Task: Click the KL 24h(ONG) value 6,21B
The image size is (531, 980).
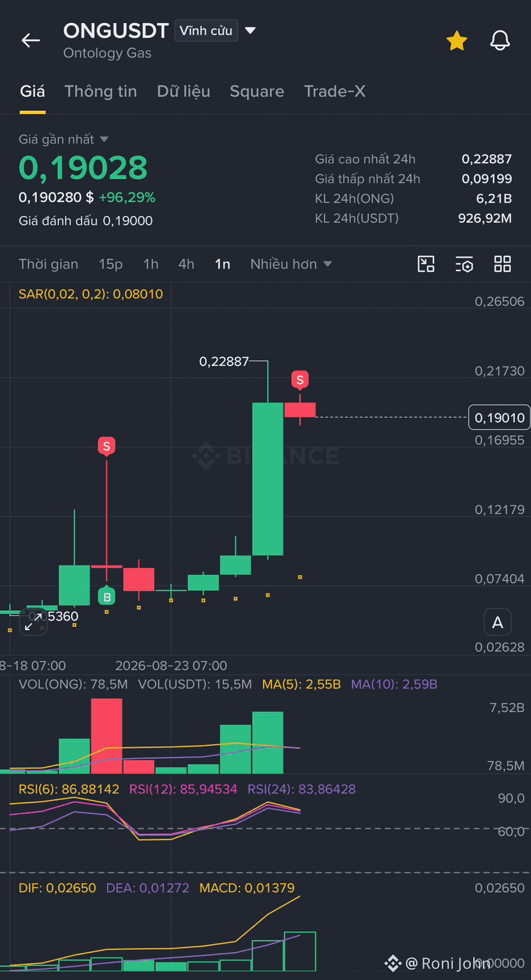Action: (493, 199)
